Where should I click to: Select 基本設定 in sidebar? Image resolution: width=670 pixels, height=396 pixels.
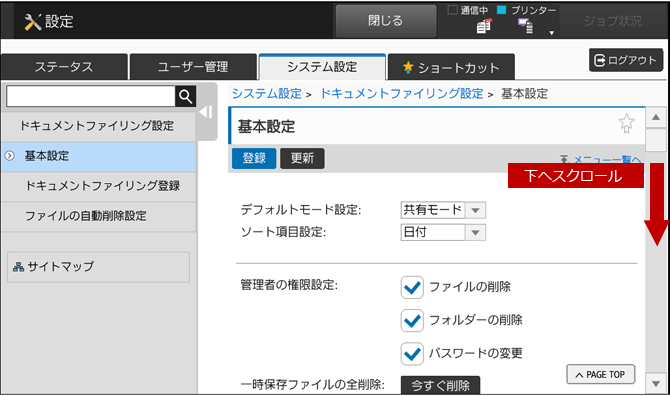[x=98, y=156]
